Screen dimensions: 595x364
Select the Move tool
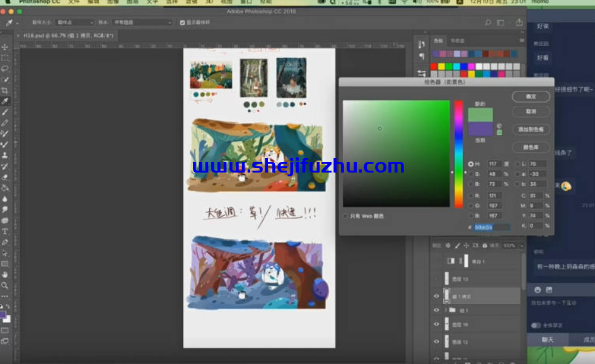[x=5, y=47]
